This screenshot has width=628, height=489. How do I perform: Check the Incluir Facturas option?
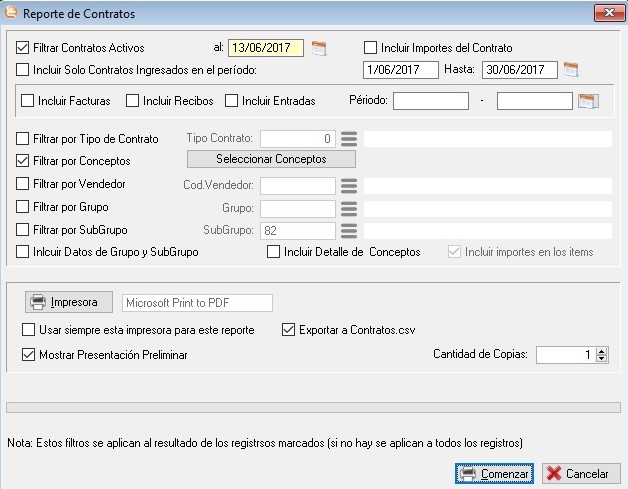coord(28,101)
